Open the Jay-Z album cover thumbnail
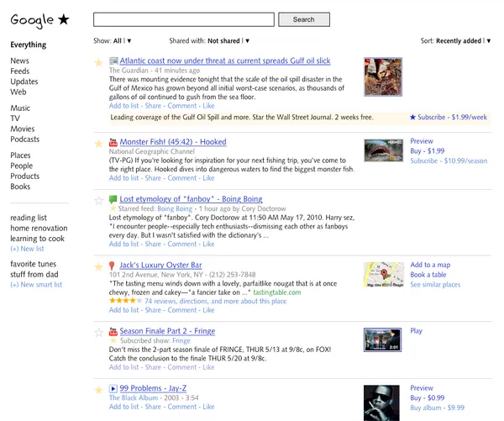The height and width of the screenshot is (421, 504). point(381,403)
